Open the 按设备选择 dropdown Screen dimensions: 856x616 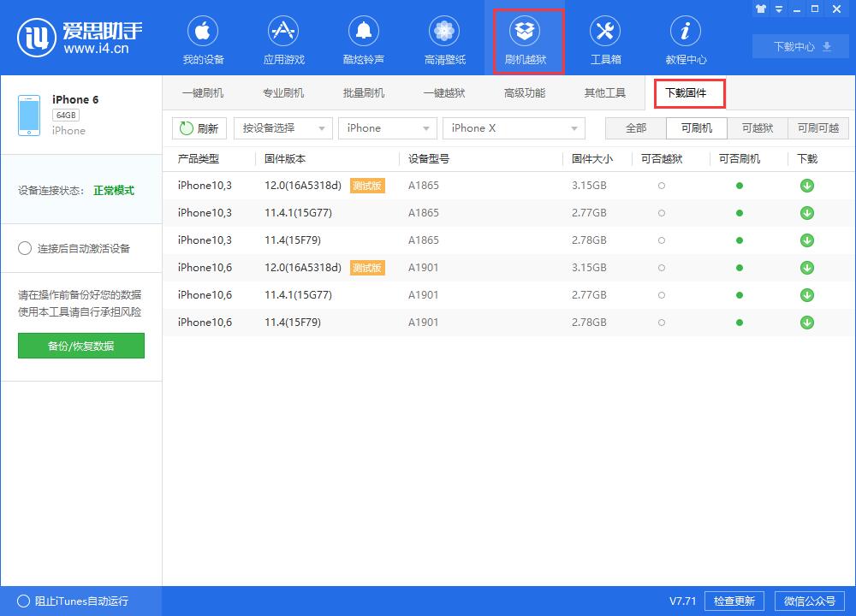point(282,127)
